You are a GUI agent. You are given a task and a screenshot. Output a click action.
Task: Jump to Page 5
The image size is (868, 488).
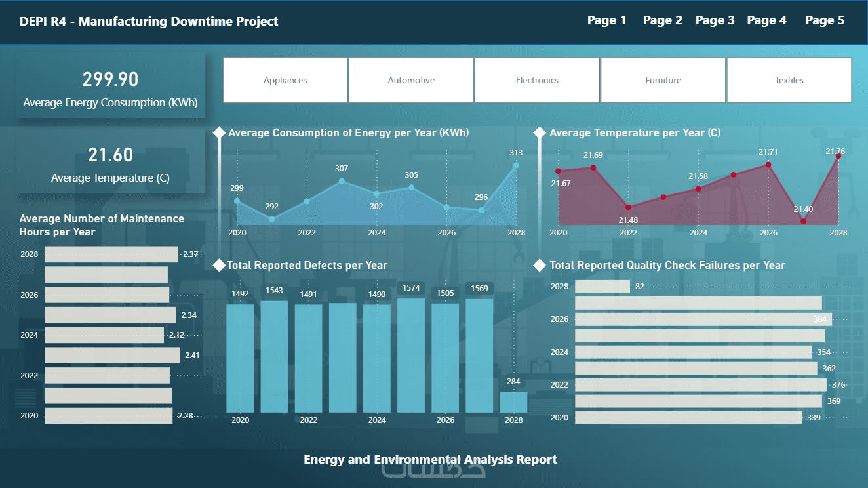(825, 20)
